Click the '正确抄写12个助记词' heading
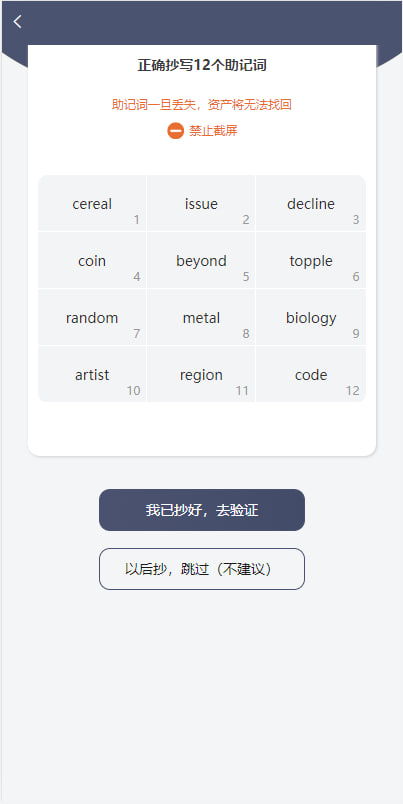The width and height of the screenshot is (403, 804). 202,65
